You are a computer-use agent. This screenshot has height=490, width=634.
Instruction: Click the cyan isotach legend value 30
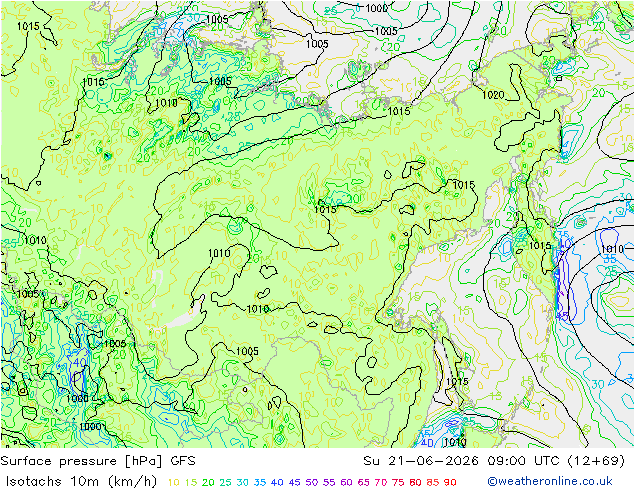point(243,482)
